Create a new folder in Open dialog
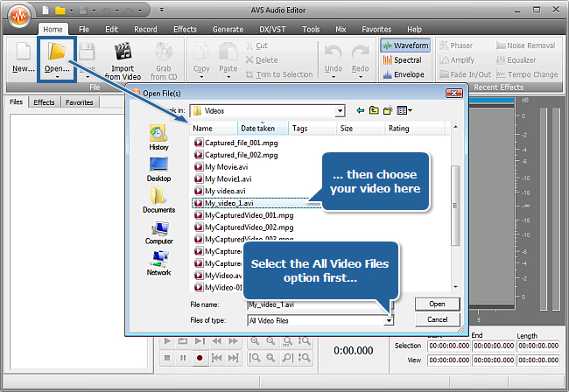569x392 pixels. tap(388, 110)
